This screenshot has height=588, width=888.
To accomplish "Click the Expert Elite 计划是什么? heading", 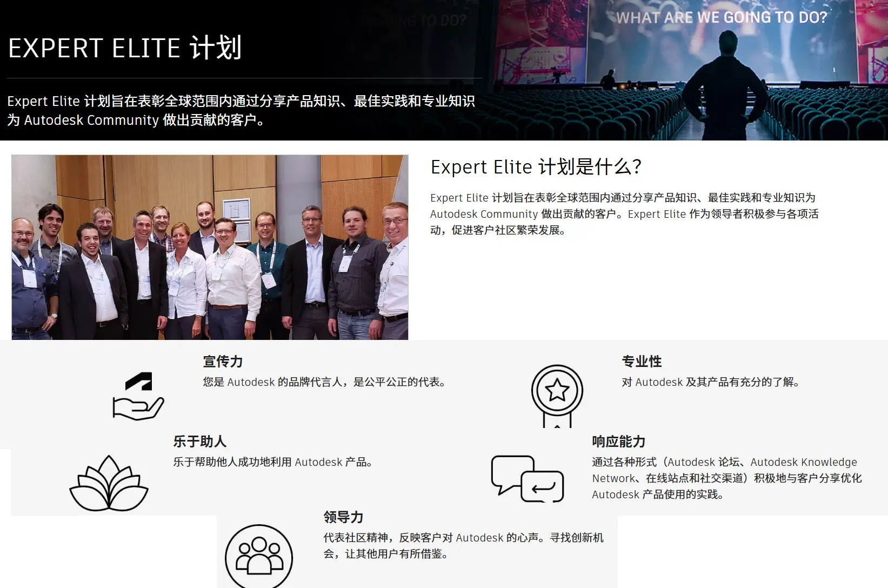I will point(535,167).
